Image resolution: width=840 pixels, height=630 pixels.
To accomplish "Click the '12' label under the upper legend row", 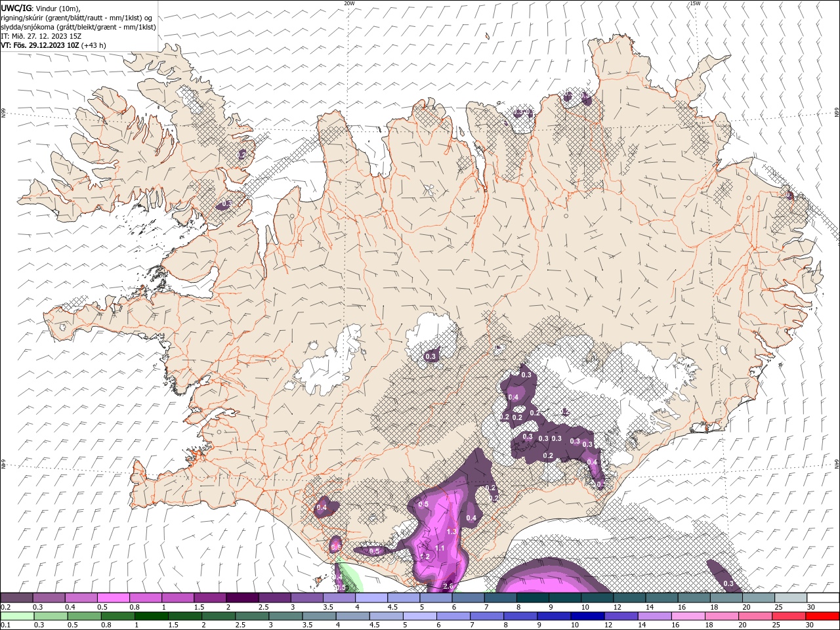I will pos(617,607).
